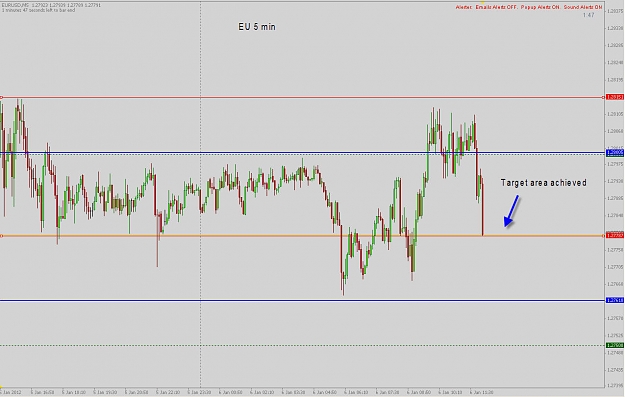Select the red horizontal resistance line

tap(302, 97)
